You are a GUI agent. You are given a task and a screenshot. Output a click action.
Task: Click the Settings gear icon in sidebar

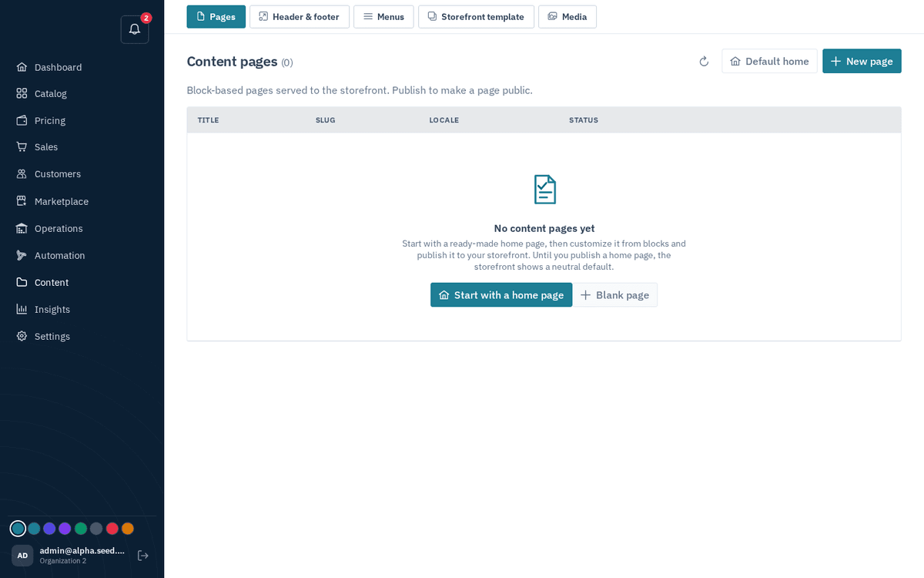22,336
